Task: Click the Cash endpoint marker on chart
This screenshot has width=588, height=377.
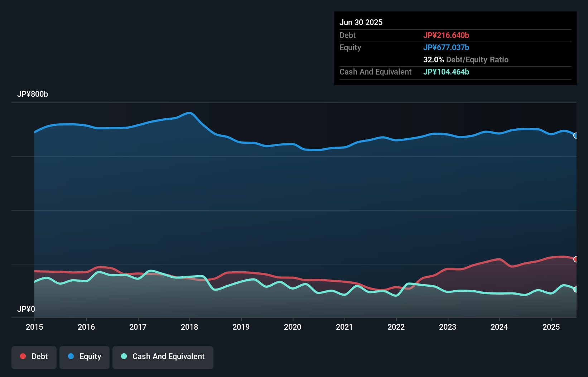Action: pos(575,289)
